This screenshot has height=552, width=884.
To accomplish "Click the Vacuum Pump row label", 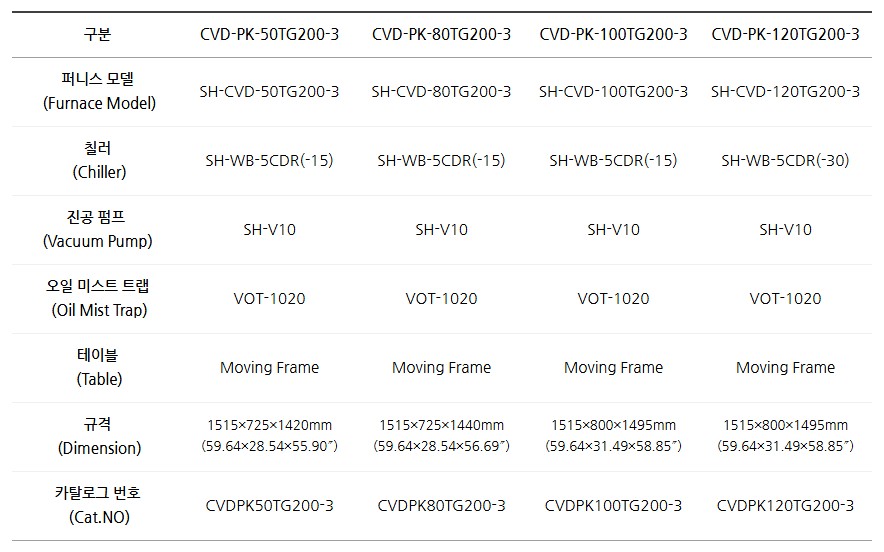I will (99, 229).
